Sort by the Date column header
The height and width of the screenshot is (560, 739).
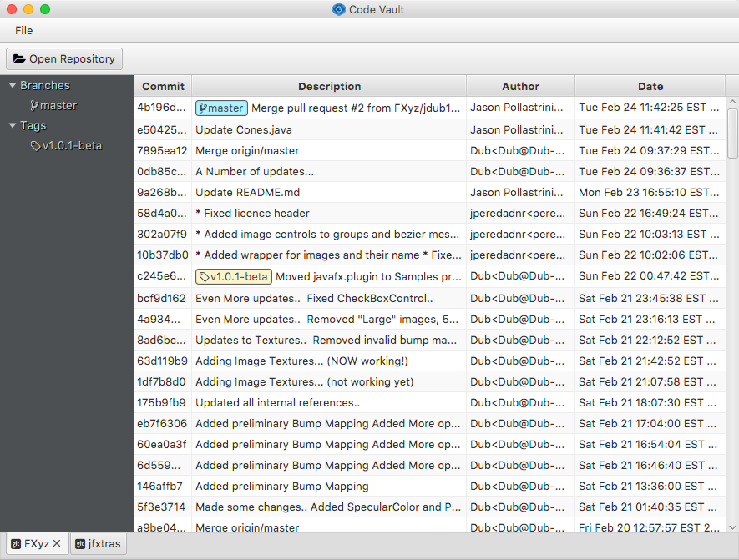[x=650, y=86]
